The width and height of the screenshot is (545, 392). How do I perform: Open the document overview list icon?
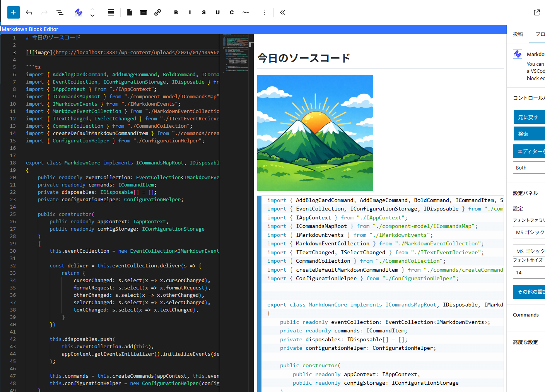point(60,12)
